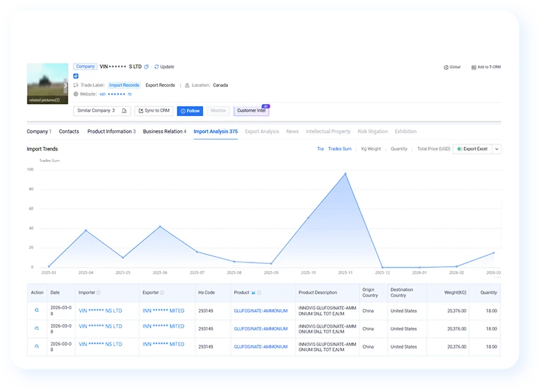Viewport: 542px width, 392px height.
Task: Click the 2025-06 data point on chart
Action: click(160, 226)
